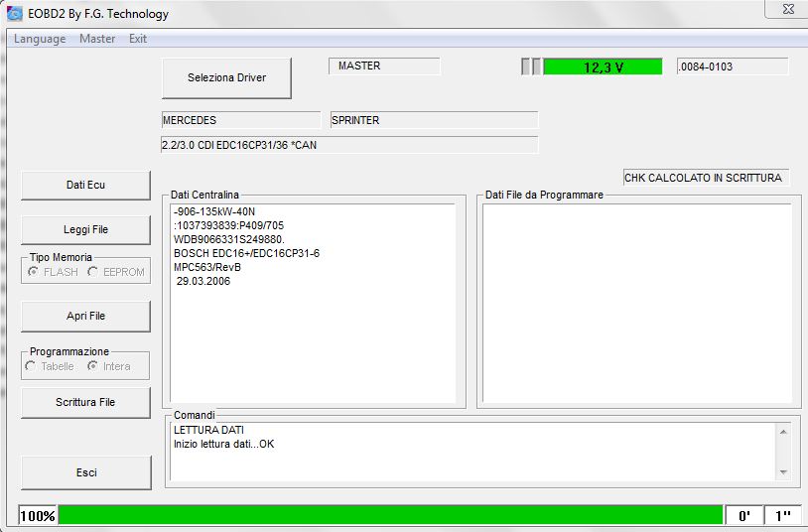Click the CHK CALCOLATO IN SCRITTURA field
The width and height of the screenshot is (808, 532).
point(706,178)
